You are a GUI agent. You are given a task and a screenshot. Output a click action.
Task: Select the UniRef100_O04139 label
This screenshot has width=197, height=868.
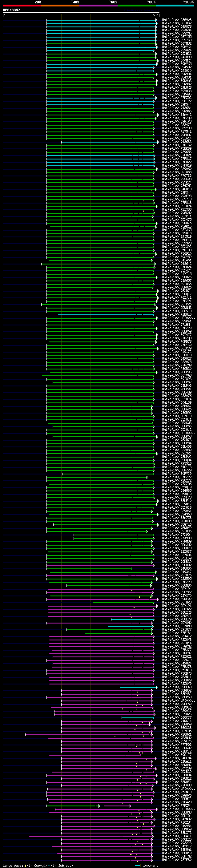point(177,403)
